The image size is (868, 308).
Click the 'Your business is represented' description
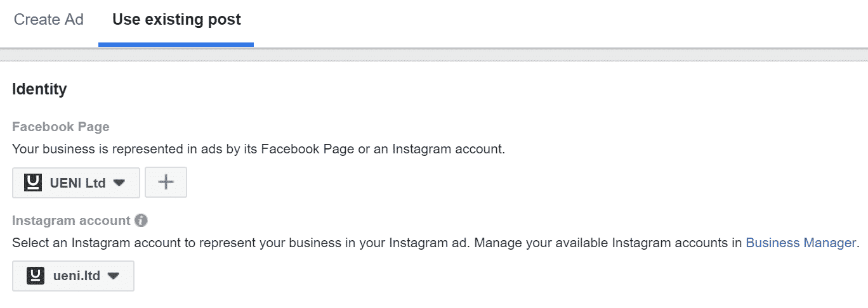pos(259,150)
